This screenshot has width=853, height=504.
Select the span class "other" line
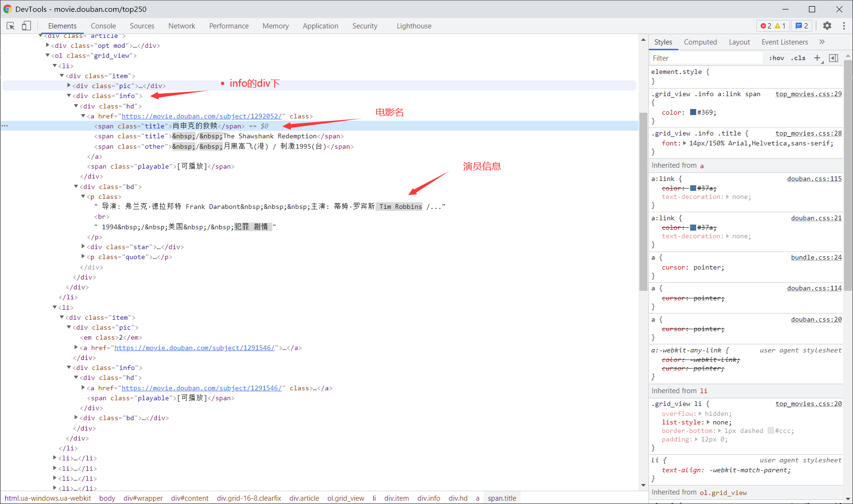point(224,146)
